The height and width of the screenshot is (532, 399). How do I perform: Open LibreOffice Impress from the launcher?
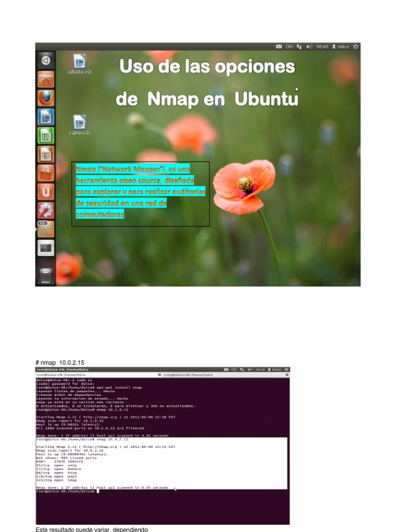point(46,154)
